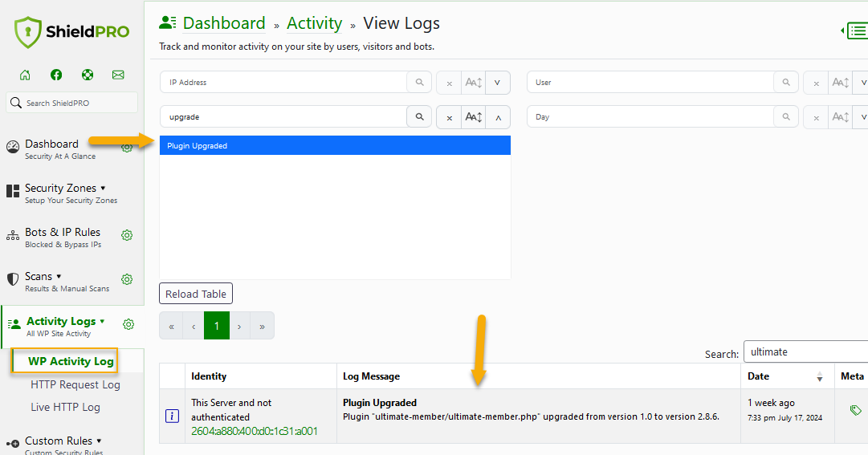This screenshot has height=455, width=868.
Task: Click the ShieldPRO logo
Action: point(72,32)
